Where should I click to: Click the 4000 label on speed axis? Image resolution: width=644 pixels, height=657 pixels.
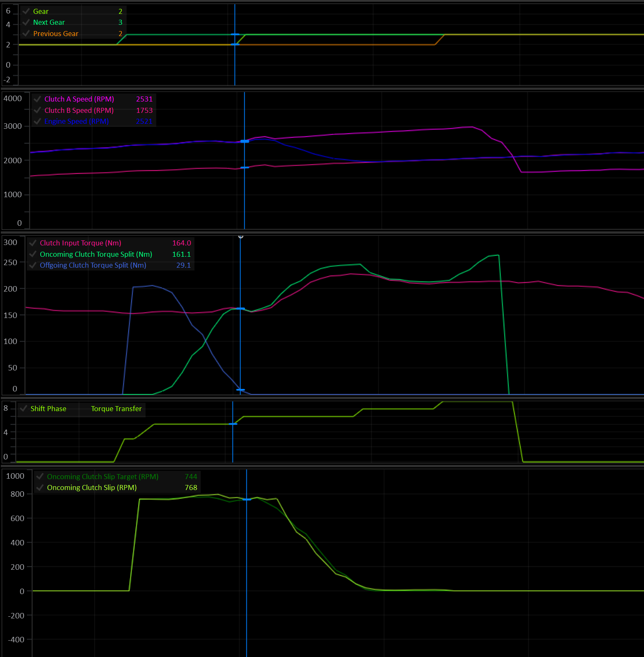coord(13,99)
